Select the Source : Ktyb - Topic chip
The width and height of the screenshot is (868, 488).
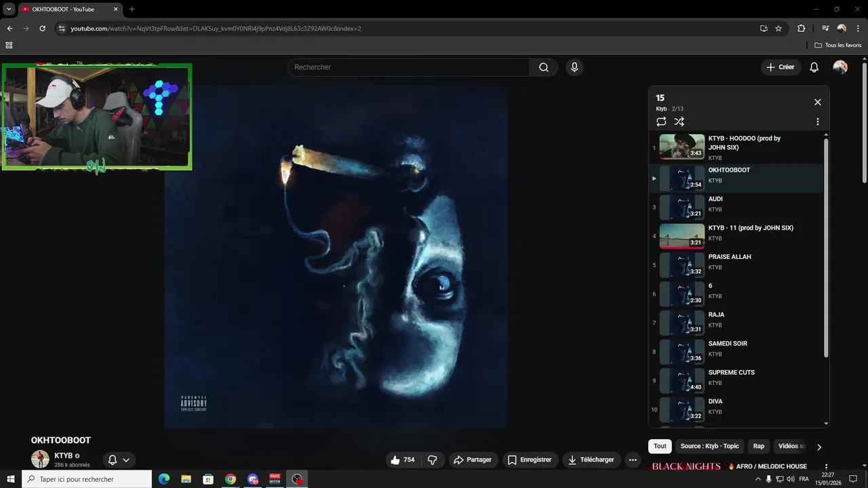[x=709, y=446]
